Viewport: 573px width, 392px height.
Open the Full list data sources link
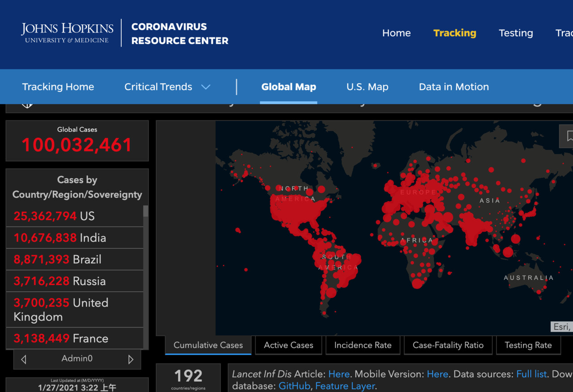pyautogui.click(x=531, y=374)
